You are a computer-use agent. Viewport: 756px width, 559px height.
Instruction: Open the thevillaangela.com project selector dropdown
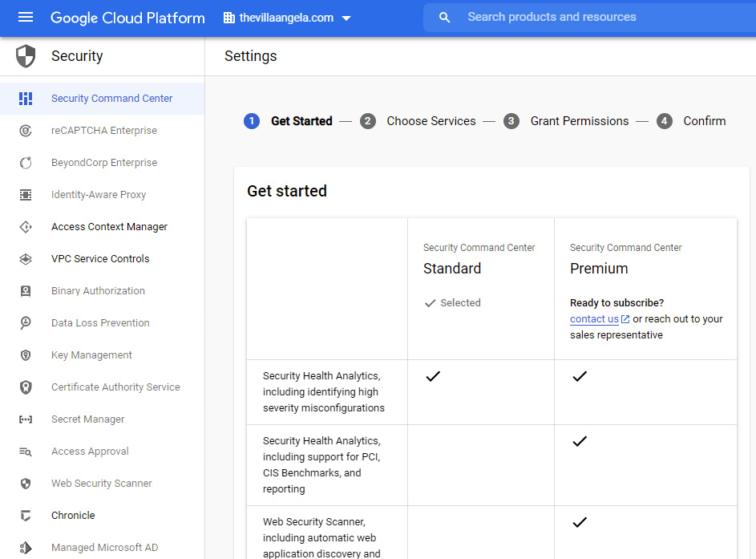287,18
